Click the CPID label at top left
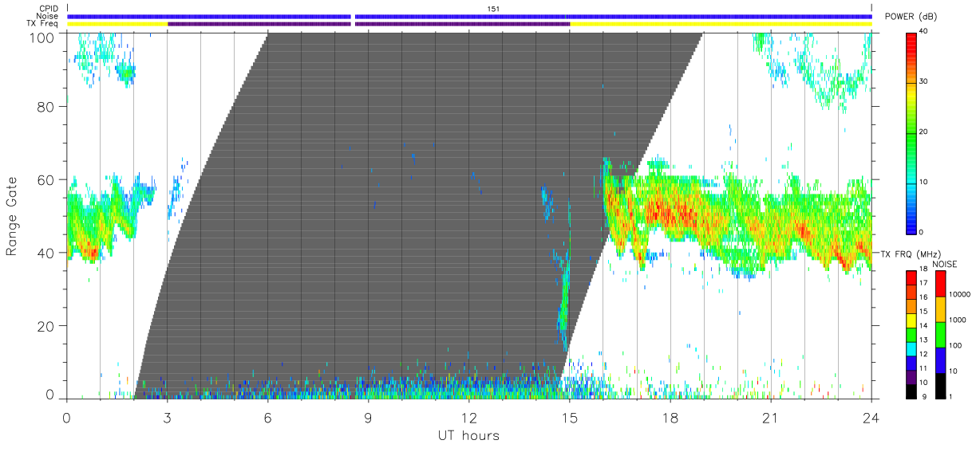 (49, 9)
